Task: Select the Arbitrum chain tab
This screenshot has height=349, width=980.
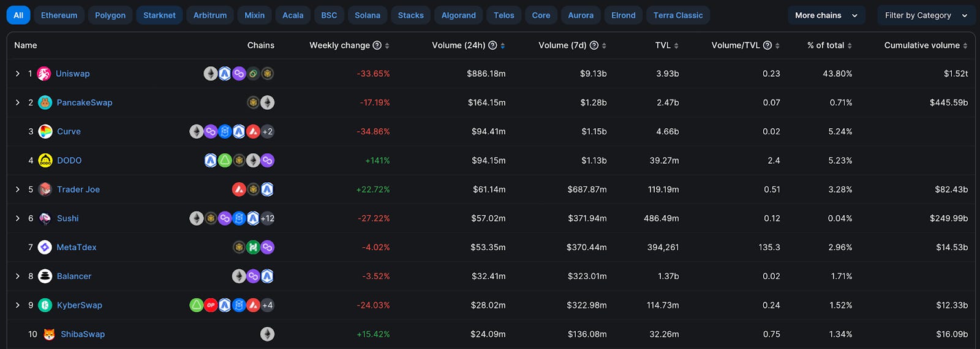Action: tap(210, 15)
